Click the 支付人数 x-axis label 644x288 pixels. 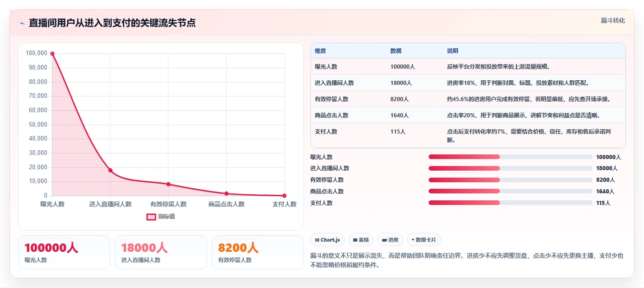(284, 204)
